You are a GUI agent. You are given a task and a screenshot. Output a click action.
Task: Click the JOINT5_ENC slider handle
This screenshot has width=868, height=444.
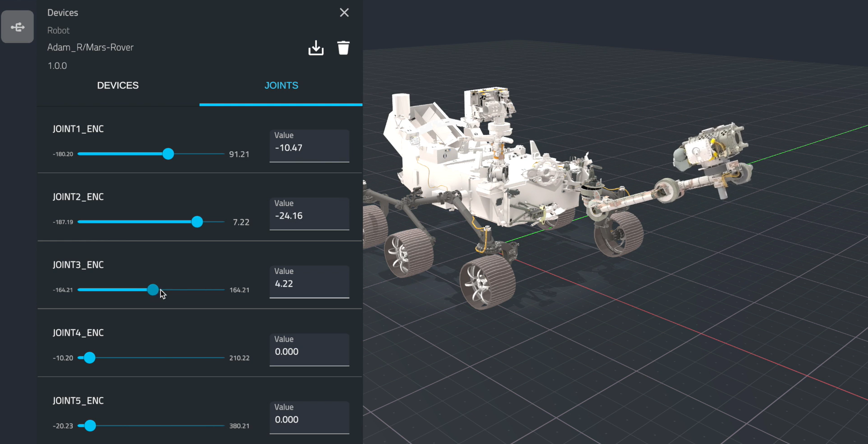coord(90,426)
